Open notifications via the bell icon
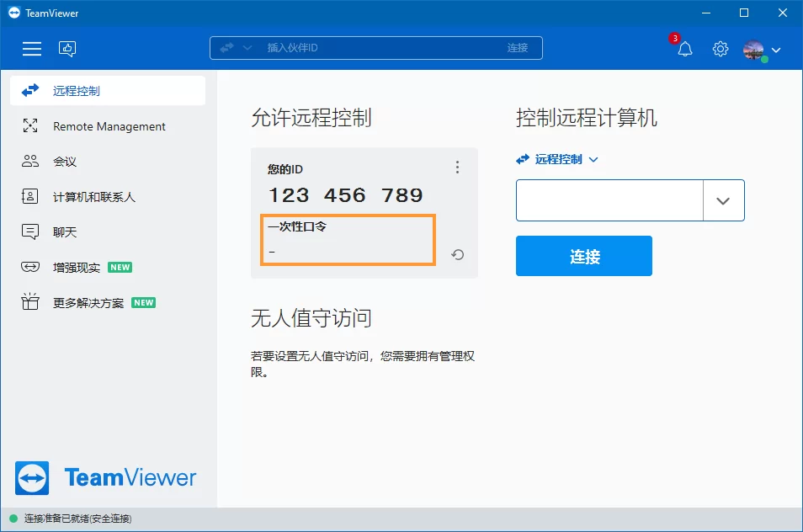The height and width of the screenshot is (532, 803). [683, 49]
